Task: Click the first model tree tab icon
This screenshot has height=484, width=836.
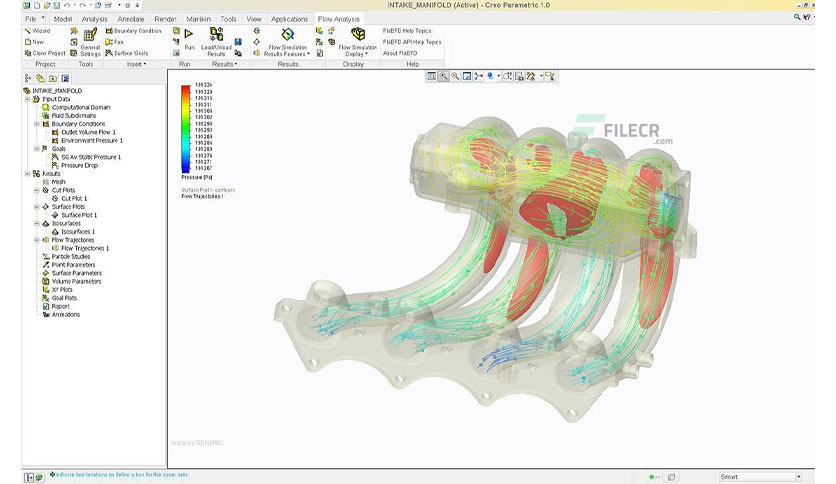Action: (28, 78)
